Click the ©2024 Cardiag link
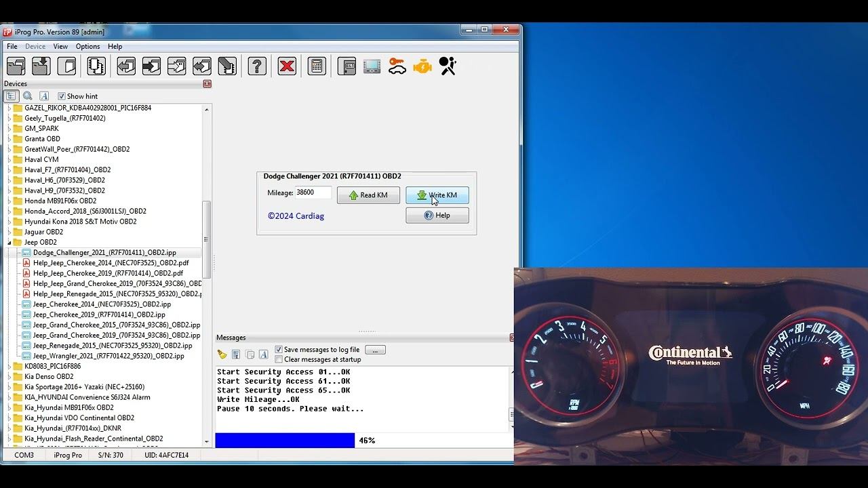This screenshot has width=868, height=488. pyautogui.click(x=296, y=216)
